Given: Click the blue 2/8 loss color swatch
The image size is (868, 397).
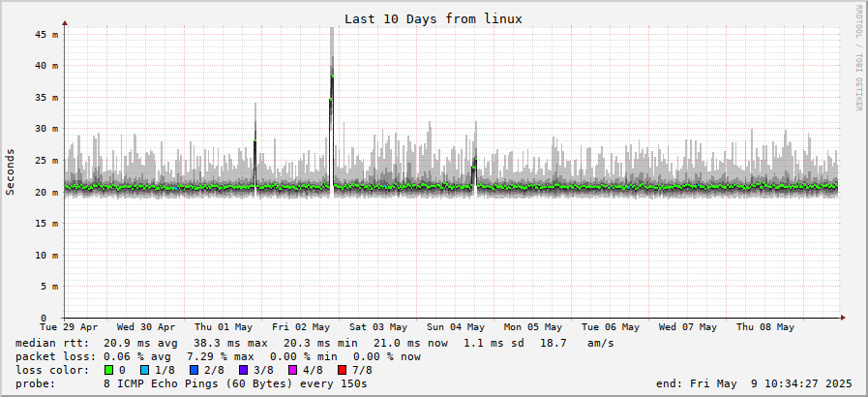Looking at the screenshot, I should [194, 370].
